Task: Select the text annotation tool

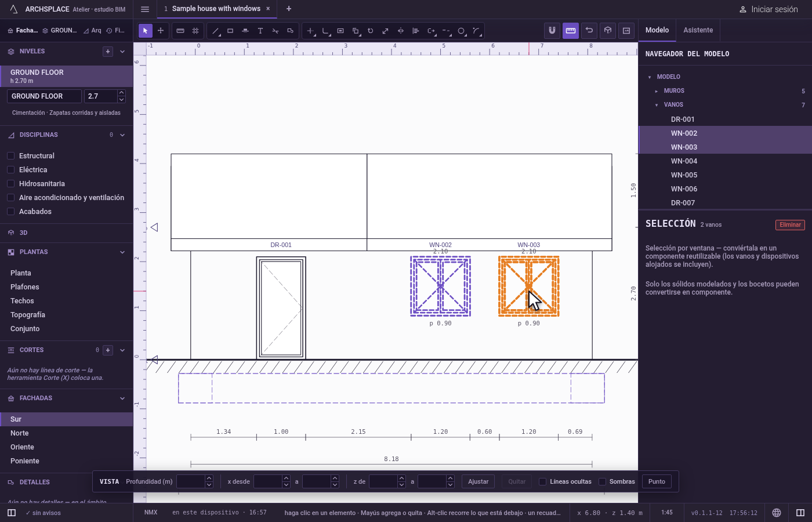Action: coord(260,31)
